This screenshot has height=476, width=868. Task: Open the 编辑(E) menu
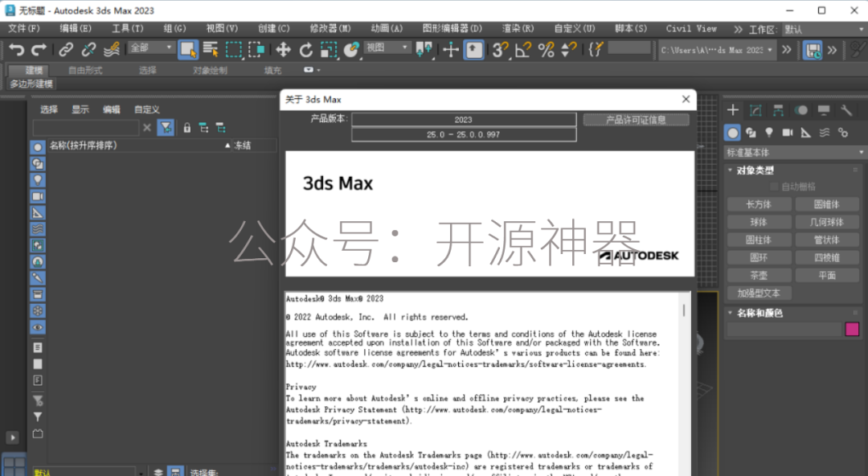pyautogui.click(x=76, y=29)
